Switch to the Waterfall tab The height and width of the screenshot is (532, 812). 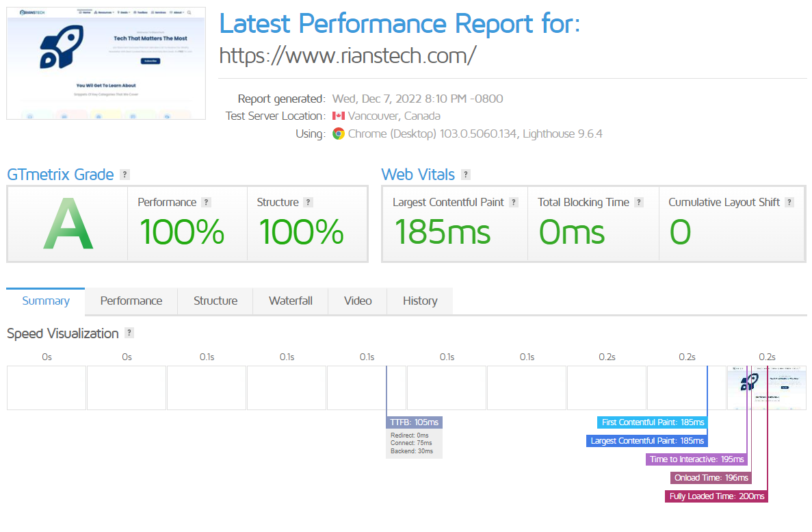pos(291,301)
